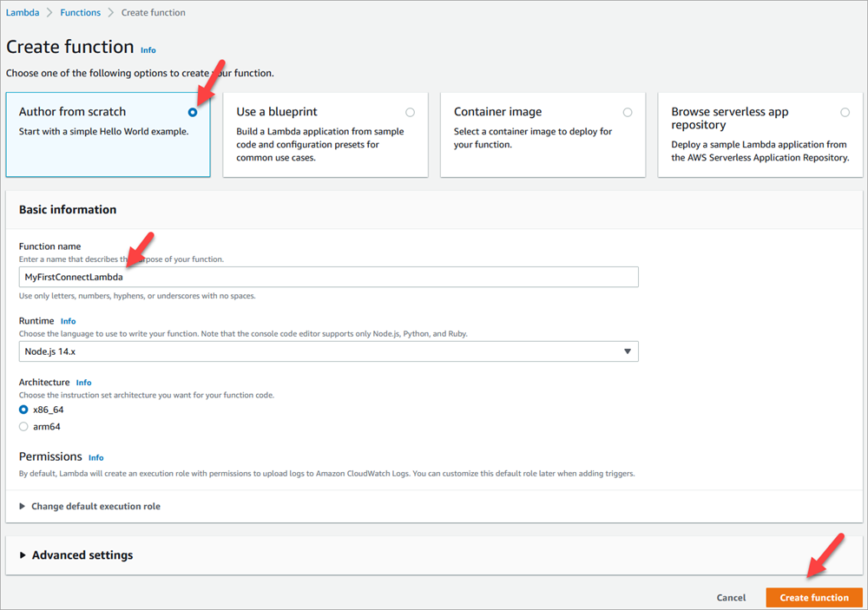This screenshot has width=868, height=610.
Task: Open the Lambda breadcrumb link
Action: click(x=22, y=12)
